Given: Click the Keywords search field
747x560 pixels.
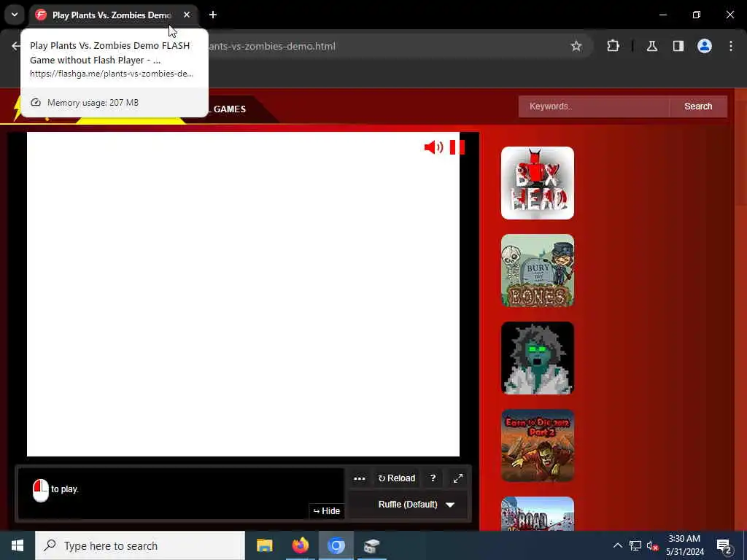Looking at the screenshot, I should (x=594, y=106).
